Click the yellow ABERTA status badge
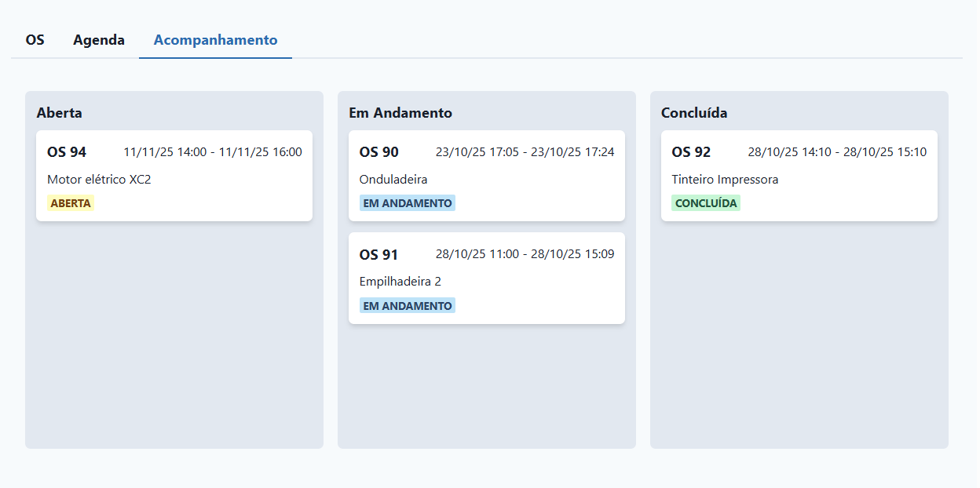980x488 pixels. (x=71, y=203)
